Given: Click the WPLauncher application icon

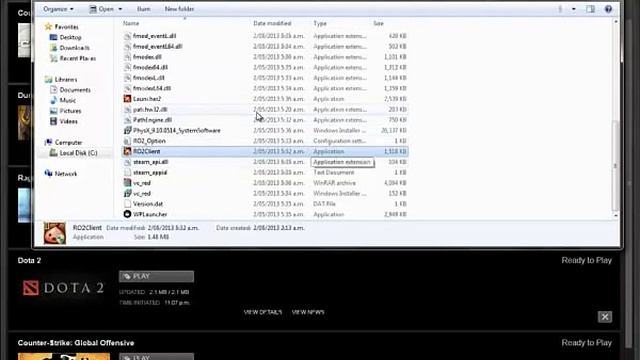Looking at the screenshot, I should (x=127, y=214).
